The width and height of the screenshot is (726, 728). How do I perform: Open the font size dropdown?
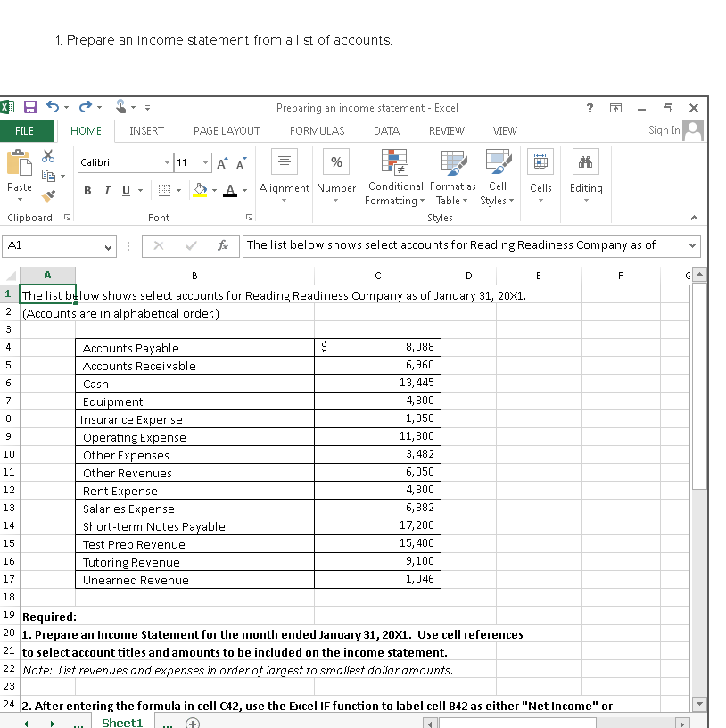[x=205, y=162]
